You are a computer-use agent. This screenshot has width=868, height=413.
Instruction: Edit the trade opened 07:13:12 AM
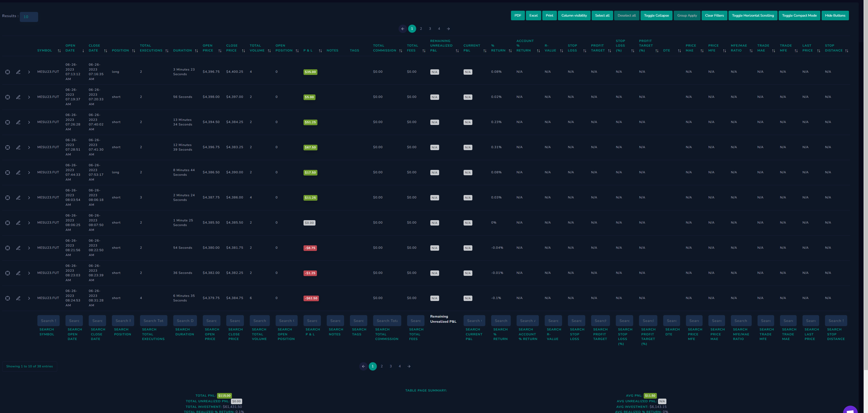[18, 72]
